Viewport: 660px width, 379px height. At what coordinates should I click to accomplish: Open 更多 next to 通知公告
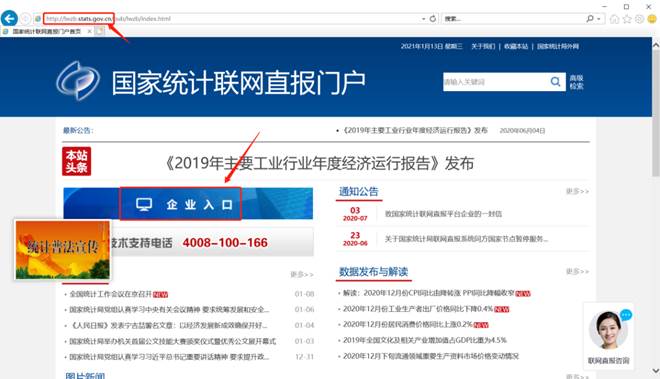click(x=577, y=191)
